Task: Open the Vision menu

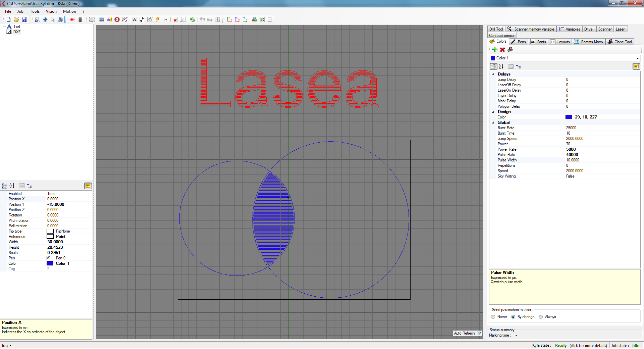Action: click(51, 11)
